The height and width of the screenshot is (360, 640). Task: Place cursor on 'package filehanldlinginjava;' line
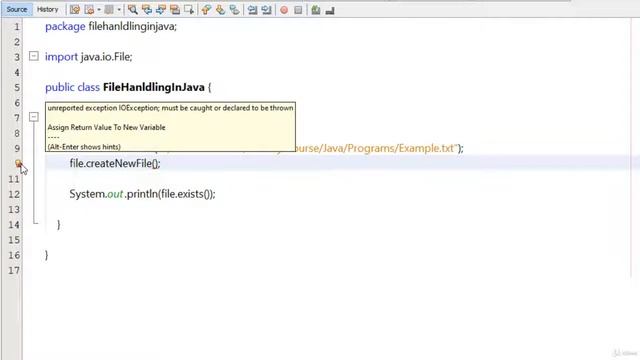click(x=111, y=27)
